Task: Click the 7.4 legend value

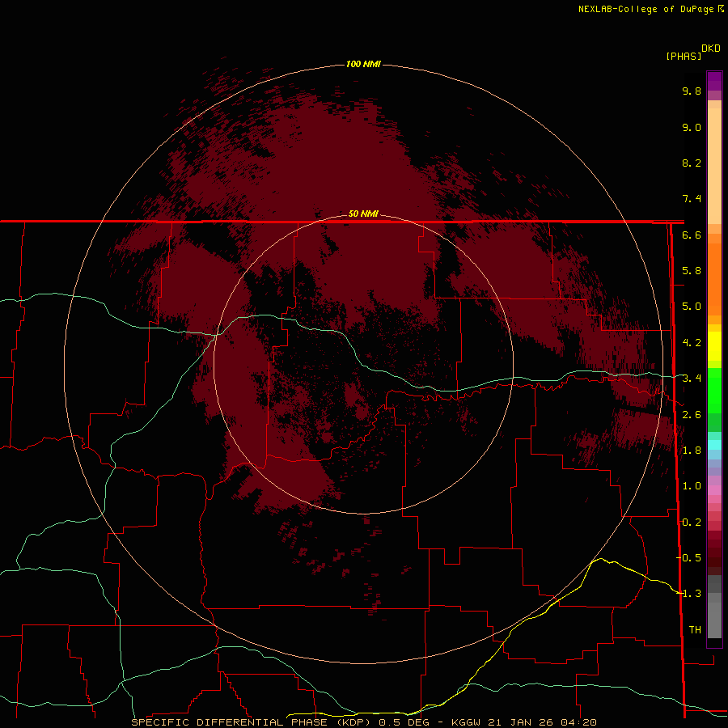Action: (692, 199)
